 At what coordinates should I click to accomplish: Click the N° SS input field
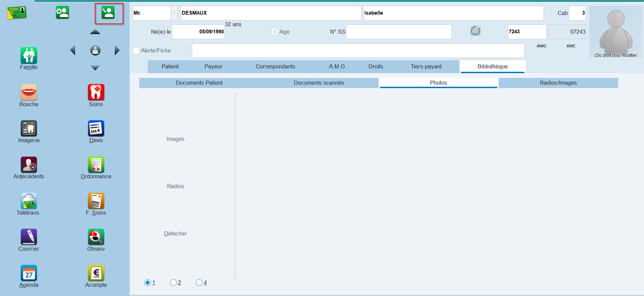[399, 32]
